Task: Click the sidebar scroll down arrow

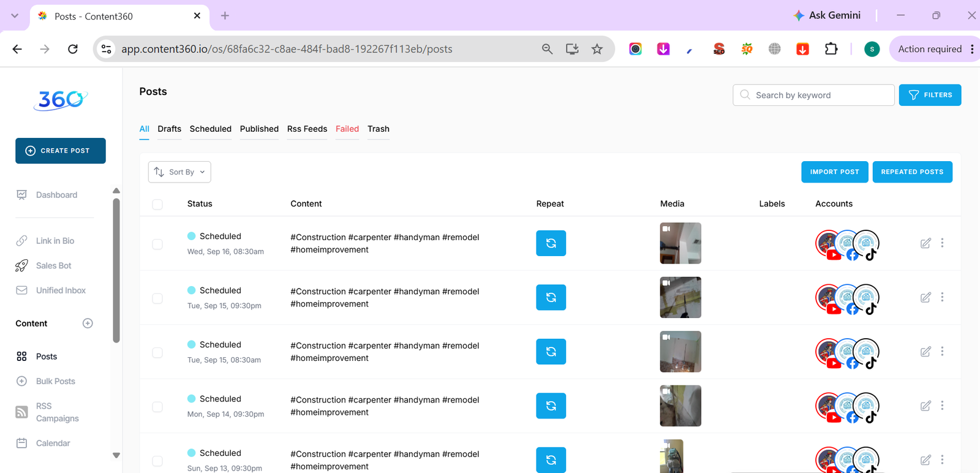Action: [116, 455]
